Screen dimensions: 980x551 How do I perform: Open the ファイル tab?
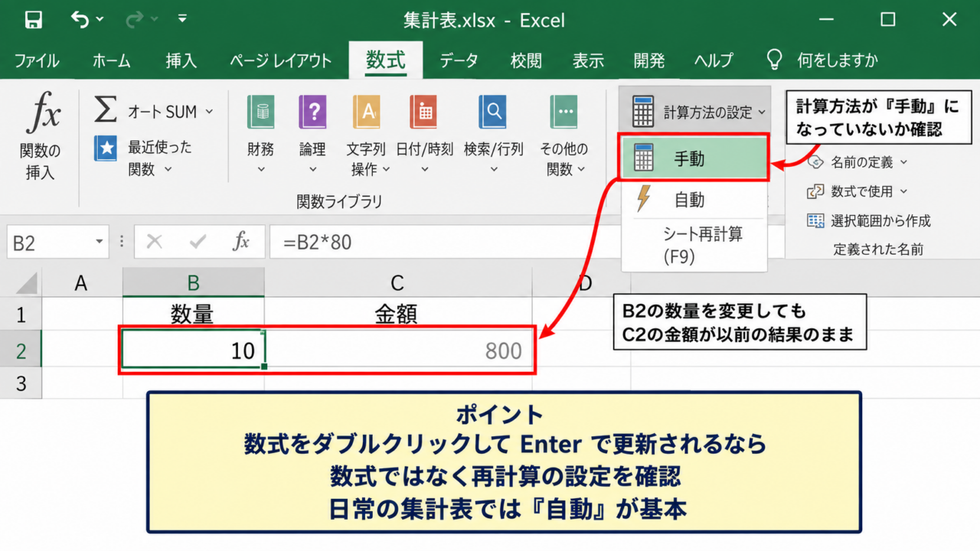coord(37,60)
